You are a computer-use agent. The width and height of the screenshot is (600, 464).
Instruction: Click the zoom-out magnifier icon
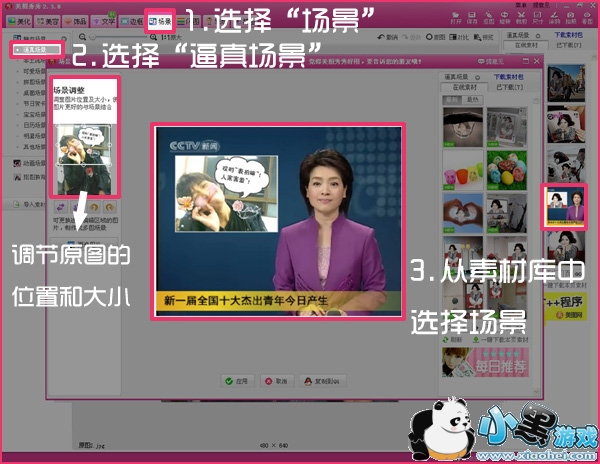click(x=82, y=37)
